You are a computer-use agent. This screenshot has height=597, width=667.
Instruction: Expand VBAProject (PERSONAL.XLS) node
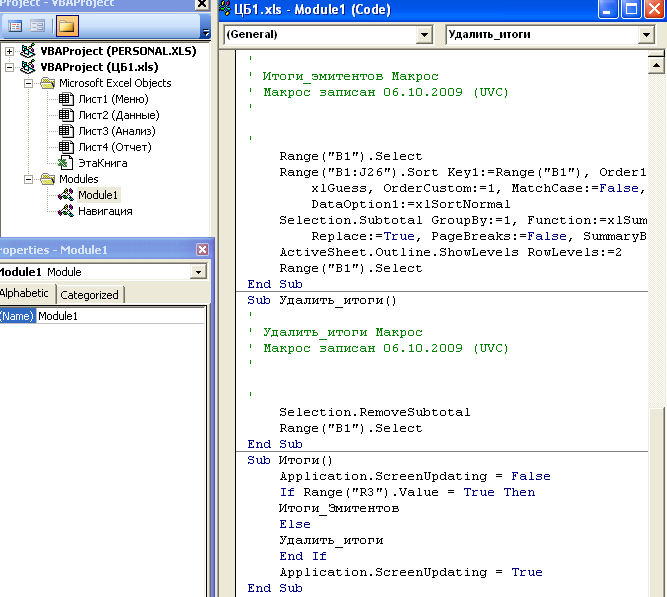pos(9,51)
